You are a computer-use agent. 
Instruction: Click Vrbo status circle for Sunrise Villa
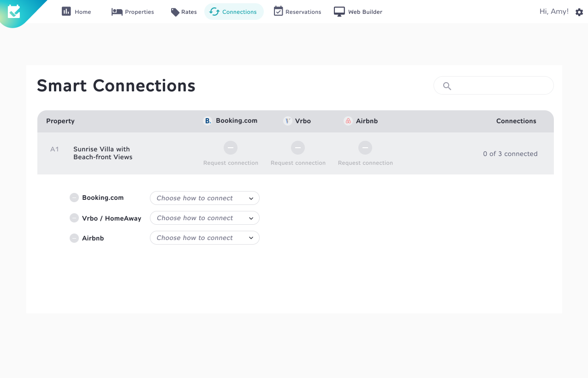pos(298,148)
